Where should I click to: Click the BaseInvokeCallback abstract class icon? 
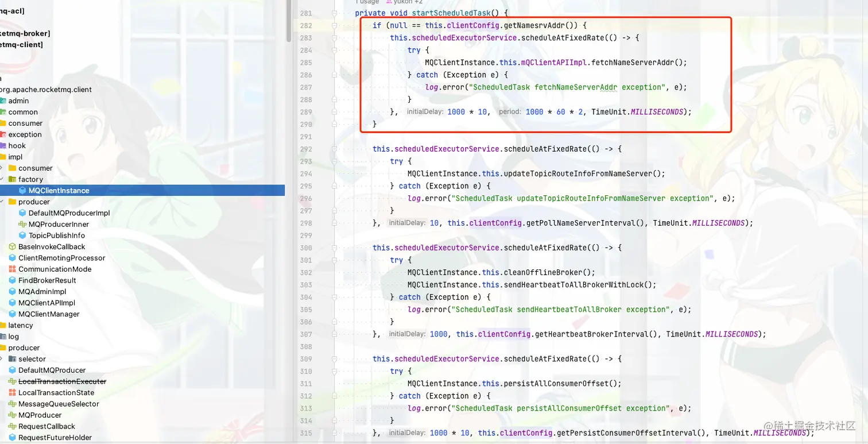(x=13, y=246)
